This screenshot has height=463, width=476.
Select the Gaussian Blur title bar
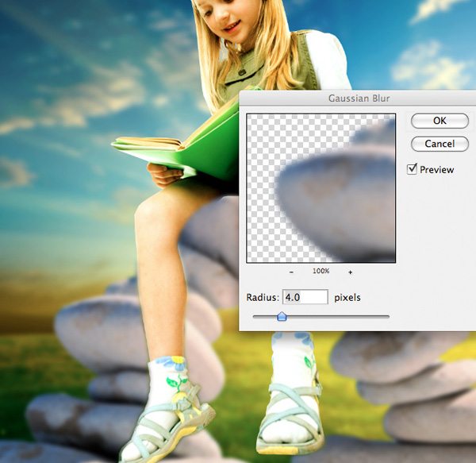click(358, 98)
